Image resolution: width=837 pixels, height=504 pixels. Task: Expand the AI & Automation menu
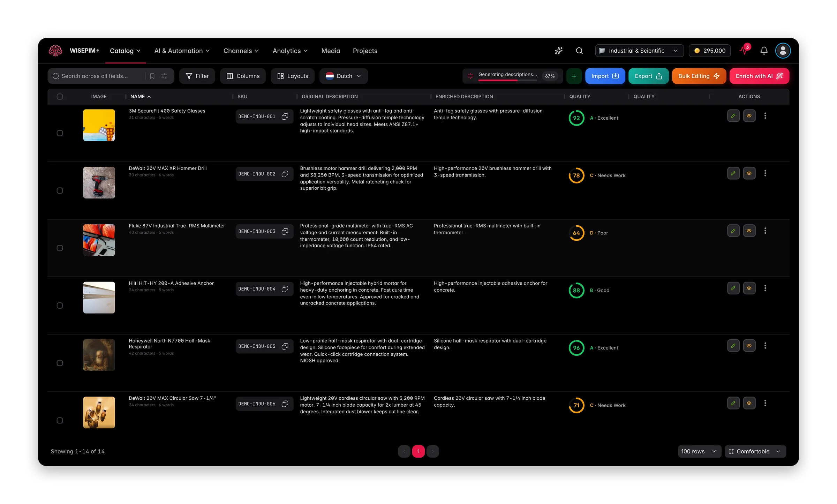(x=182, y=51)
